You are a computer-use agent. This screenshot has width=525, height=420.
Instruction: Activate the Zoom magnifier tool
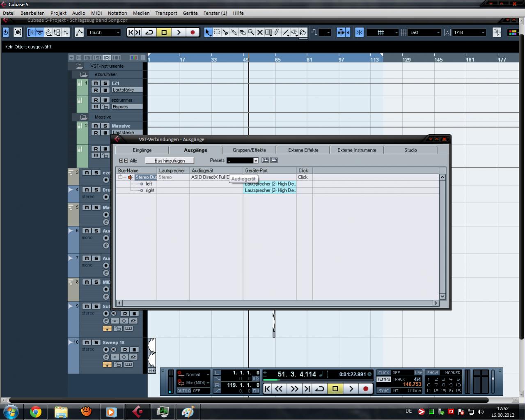pos(251,32)
